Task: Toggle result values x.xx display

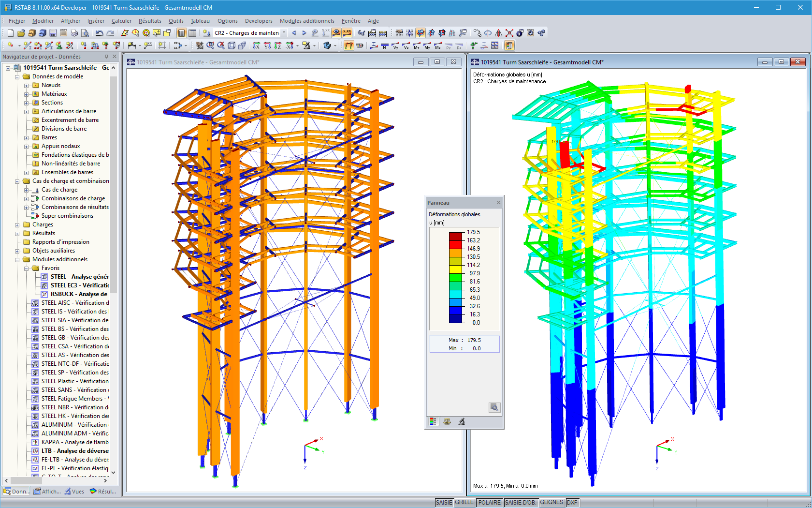Action: point(347,33)
